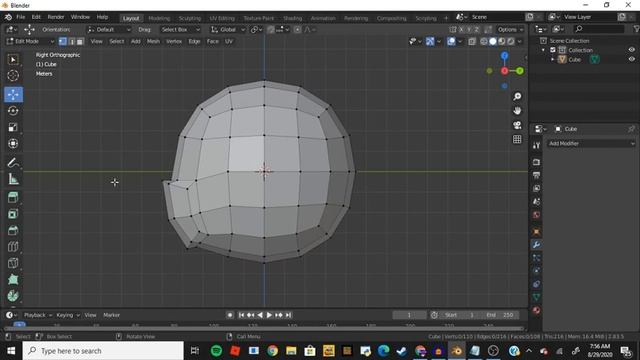The image size is (640, 360).
Task: Click the zoom magnifier viewport icon
Action: pyautogui.click(x=517, y=96)
